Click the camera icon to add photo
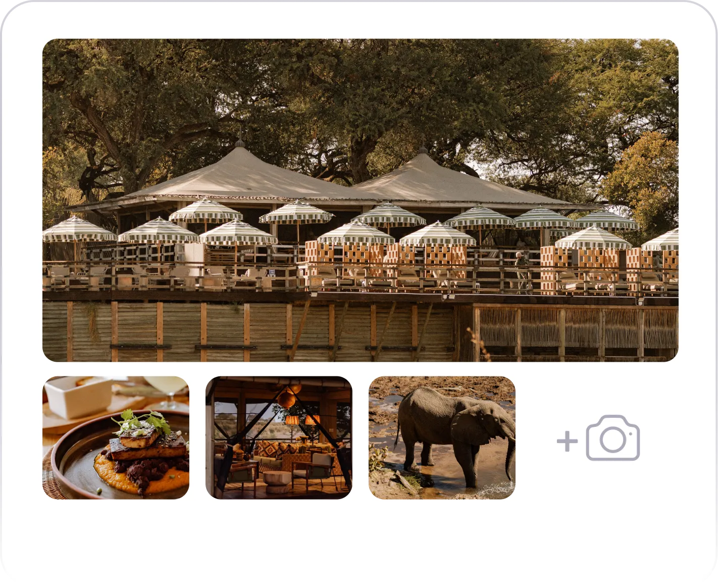The width and height of the screenshot is (718, 588). coord(613,438)
